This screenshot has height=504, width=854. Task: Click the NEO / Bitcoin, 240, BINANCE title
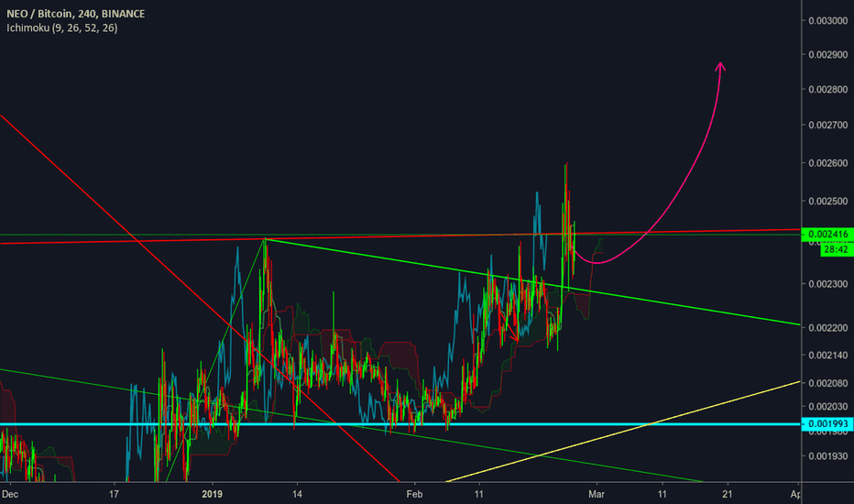click(x=76, y=14)
